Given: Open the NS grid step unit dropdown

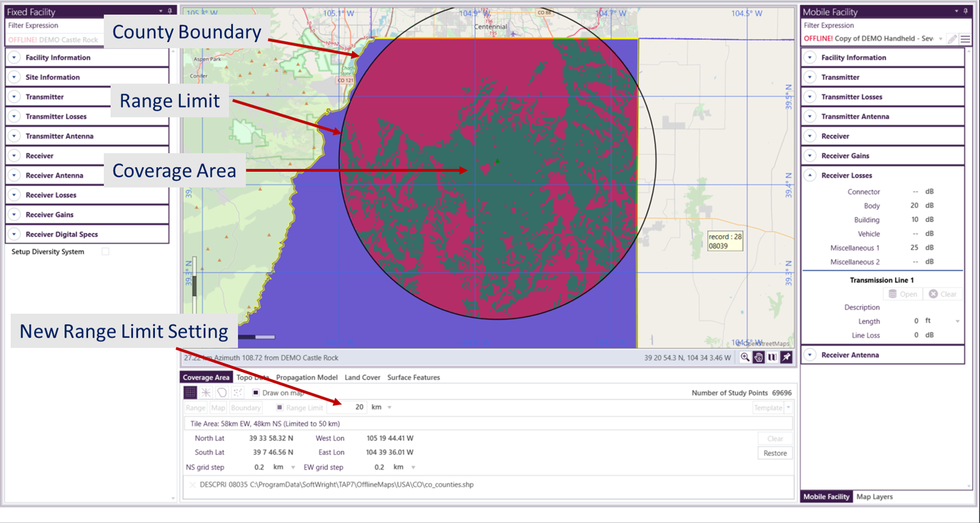Looking at the screenshot, I should point(293,468).
